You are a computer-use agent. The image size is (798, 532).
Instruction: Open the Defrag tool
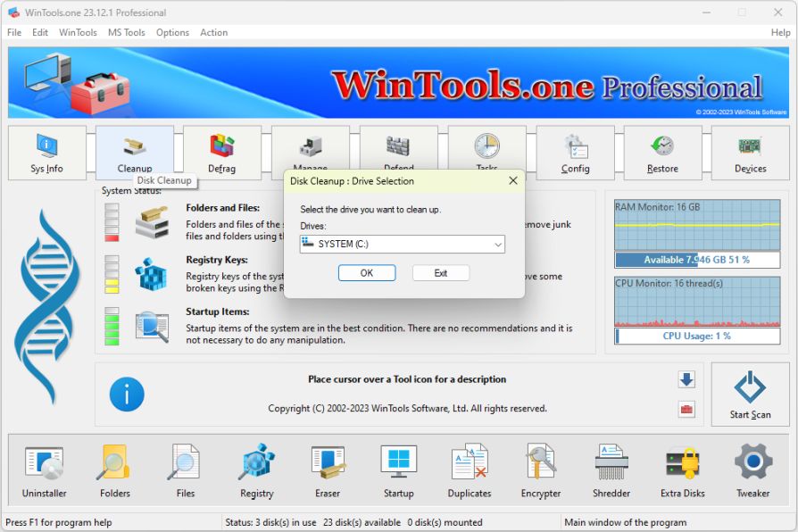click(x=222, y=153)
